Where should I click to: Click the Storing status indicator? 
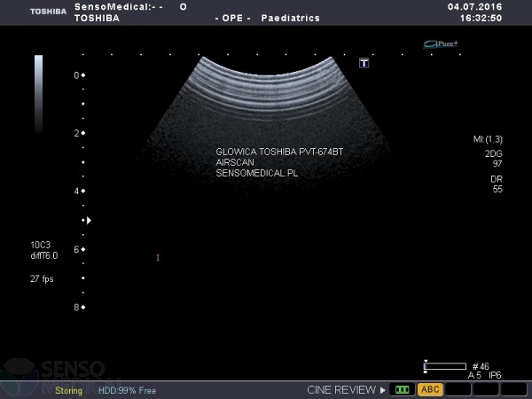[x=69, y=390]
